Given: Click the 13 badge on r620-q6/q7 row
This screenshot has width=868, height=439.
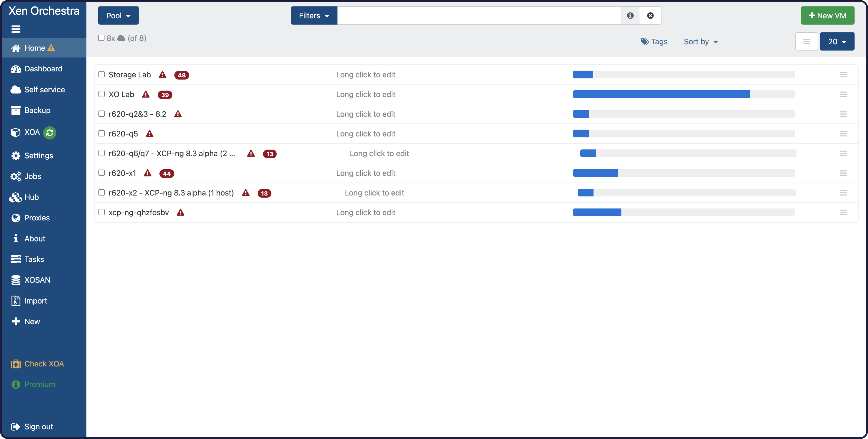Looking at the screenshot, I should 270,154.
